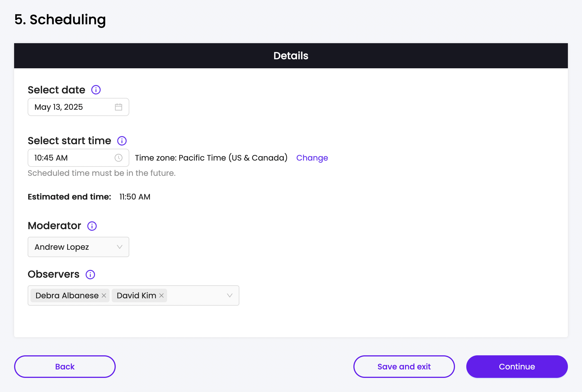
Task: Remove Debra Albanese from observers
Action: coord(104,295)
